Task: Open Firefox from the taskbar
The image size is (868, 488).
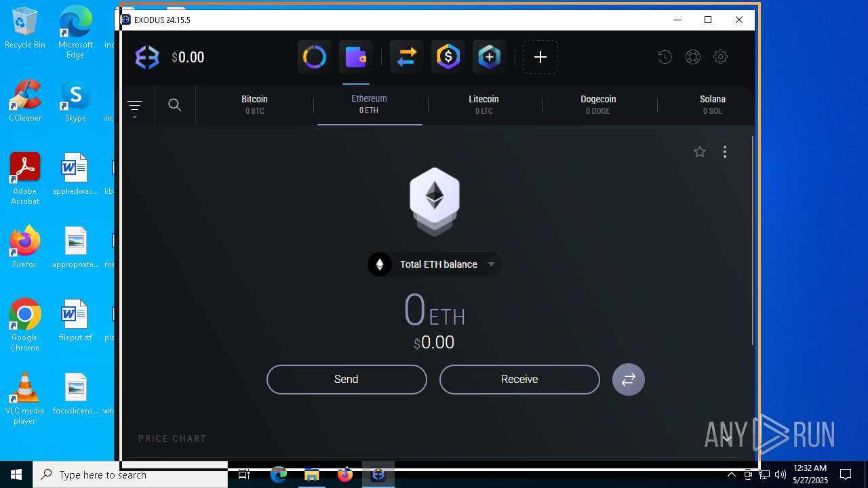Action: coord(345,474)
